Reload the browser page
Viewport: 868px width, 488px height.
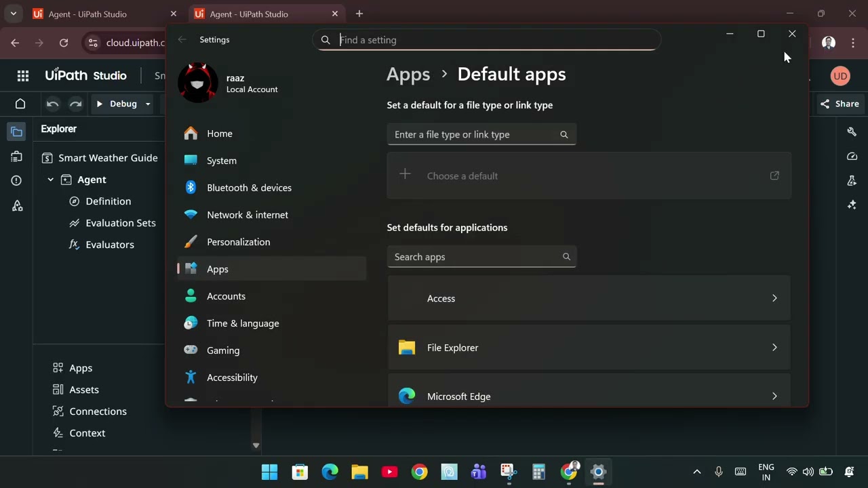(64, 43)
